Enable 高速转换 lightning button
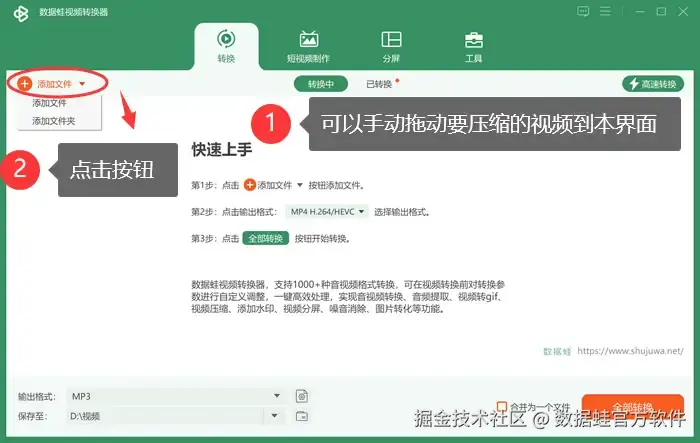700x443 pixels. tap(653, 84)
